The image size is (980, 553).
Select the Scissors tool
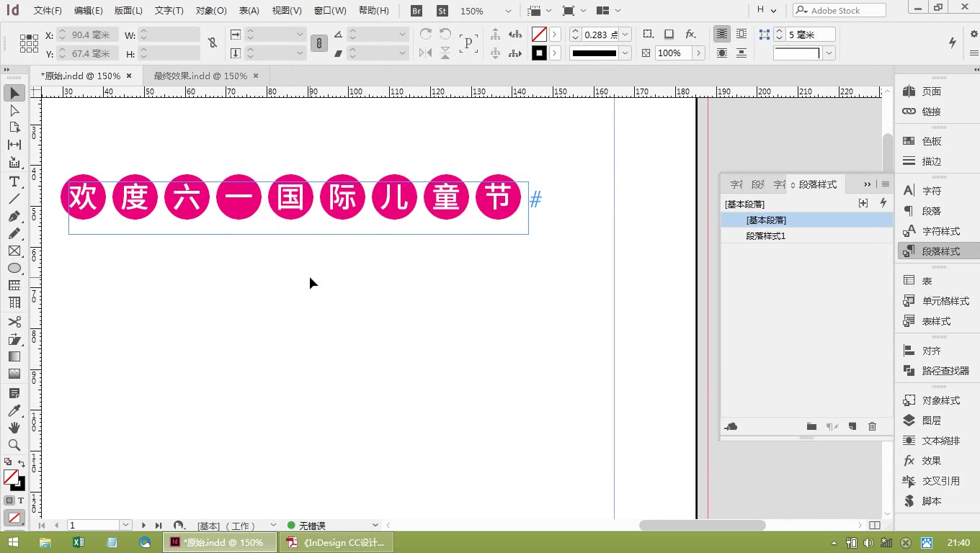(x=14, y=322)
